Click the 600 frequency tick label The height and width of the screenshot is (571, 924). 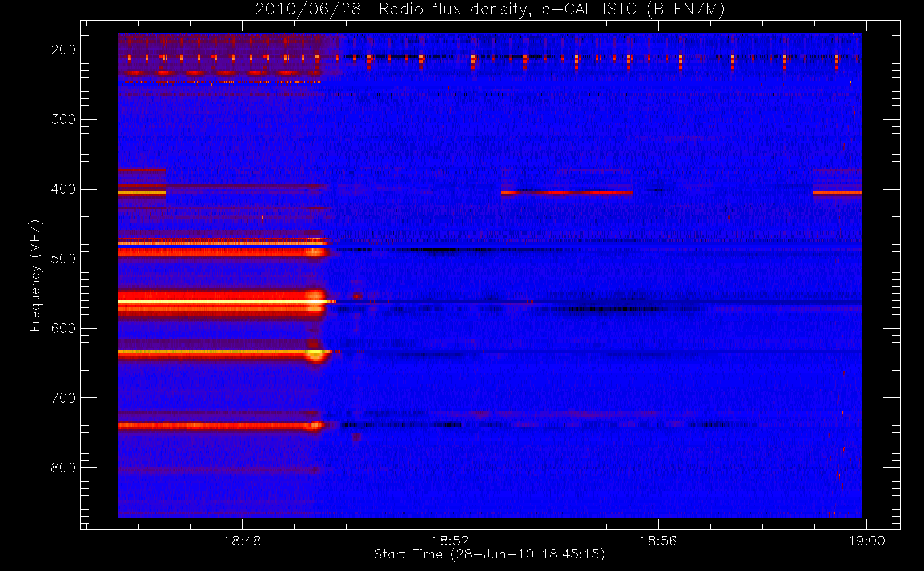(x=63, y=328)
